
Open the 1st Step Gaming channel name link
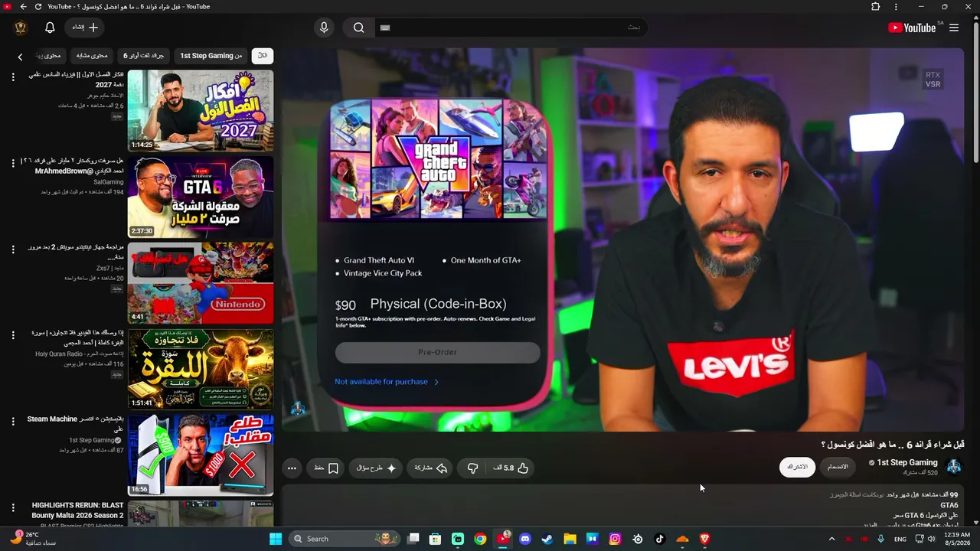pos(907,462)
